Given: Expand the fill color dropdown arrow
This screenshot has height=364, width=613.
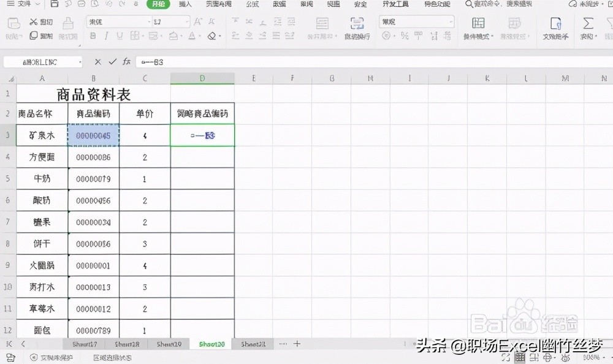Looking at the screenshot, I should pos(181,36).
